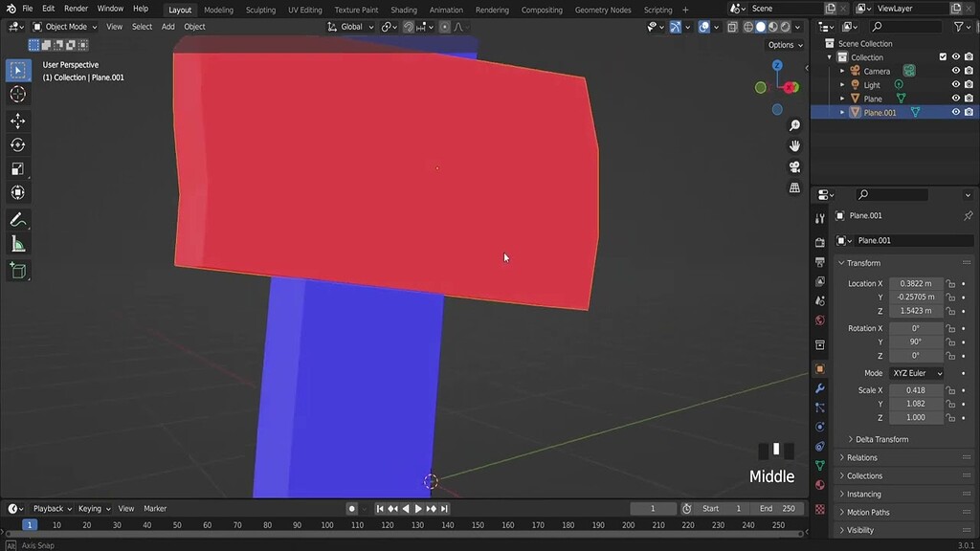This screenshot has height=551, width=980.
Task: Click the blue Z axis on the navigation gizmo
Action: [x=776, y=65]
